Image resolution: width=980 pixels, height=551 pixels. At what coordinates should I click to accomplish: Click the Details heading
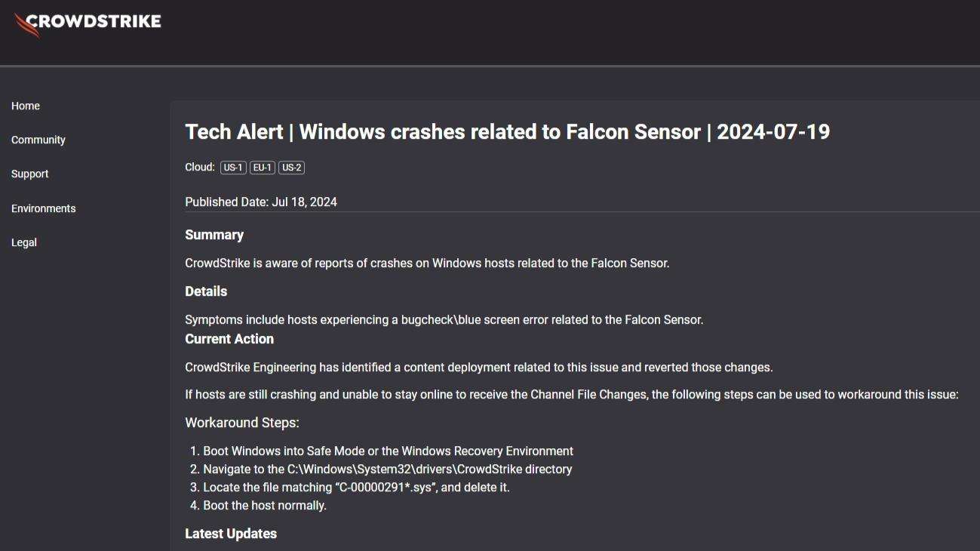pyautogui.click(x=206, y=291)
